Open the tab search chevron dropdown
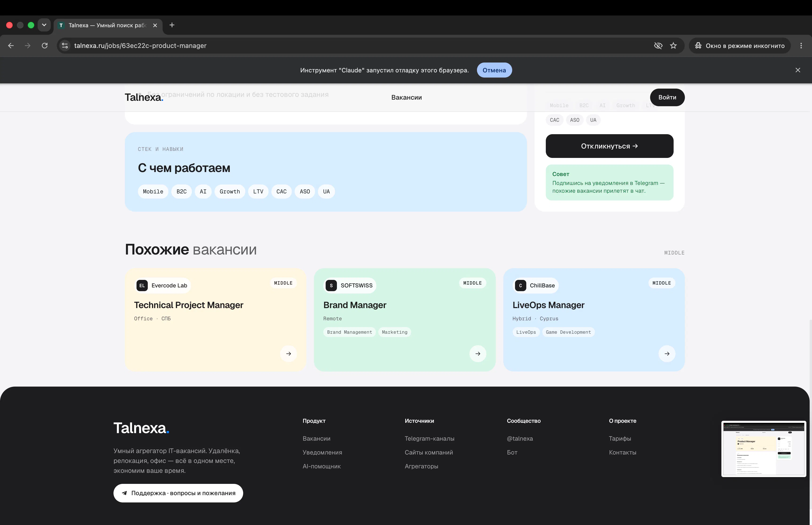812x525 pixels. coord(44,25)
